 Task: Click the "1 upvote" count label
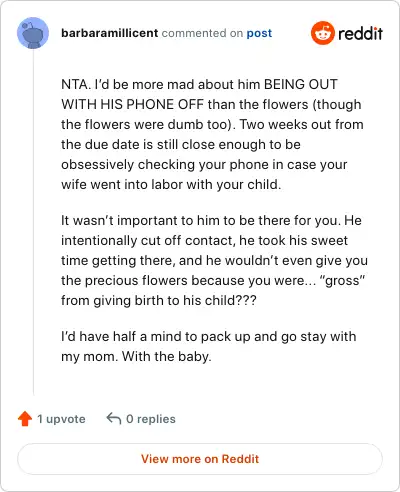click(x=61, y=419)
